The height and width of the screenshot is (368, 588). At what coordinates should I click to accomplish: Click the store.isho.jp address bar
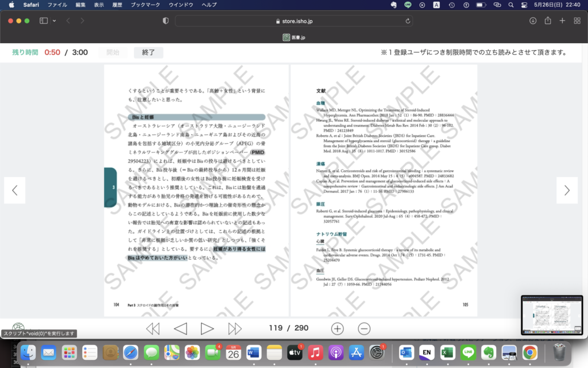[x=294, y=21]
